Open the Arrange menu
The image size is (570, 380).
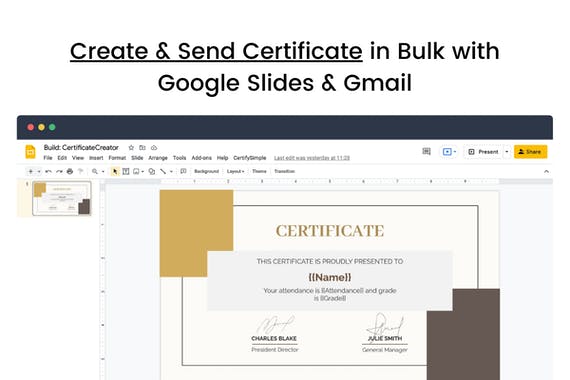[158, 158]
